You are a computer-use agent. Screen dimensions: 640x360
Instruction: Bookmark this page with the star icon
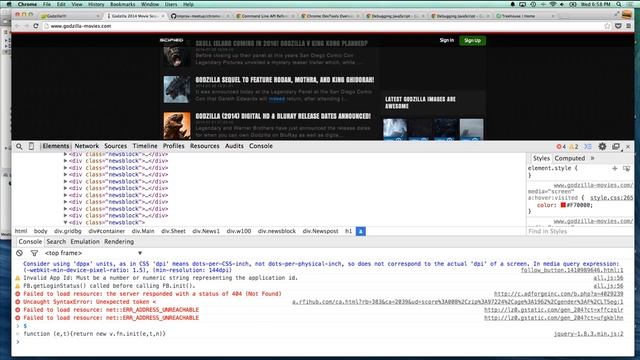[607, 26]
